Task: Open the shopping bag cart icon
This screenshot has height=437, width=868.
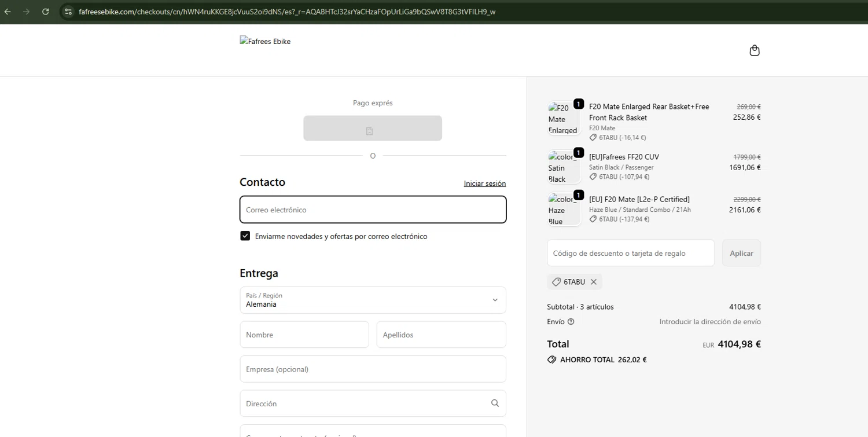Action: 755,50
